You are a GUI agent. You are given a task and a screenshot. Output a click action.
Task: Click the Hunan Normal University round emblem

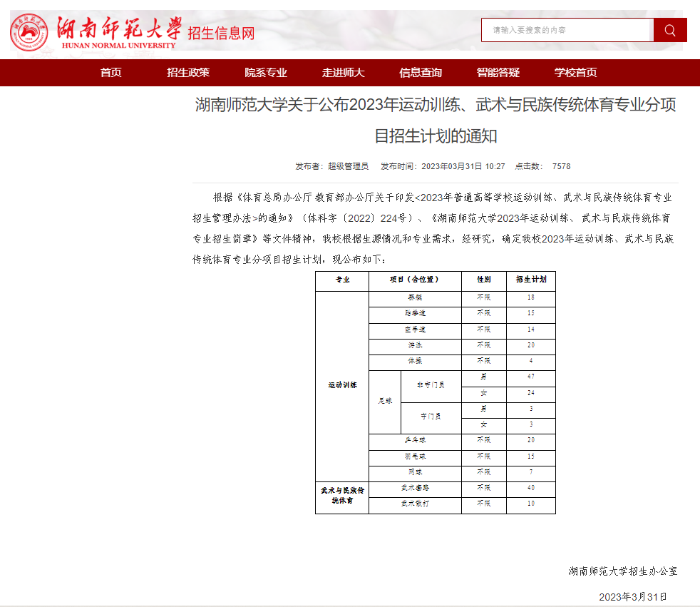(x=29, y=33)
